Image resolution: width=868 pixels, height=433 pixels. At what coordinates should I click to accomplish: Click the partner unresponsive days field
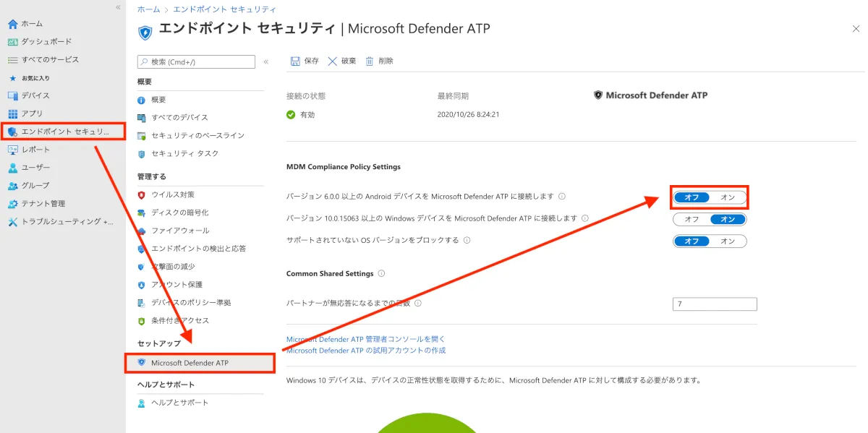pos(715,304)
